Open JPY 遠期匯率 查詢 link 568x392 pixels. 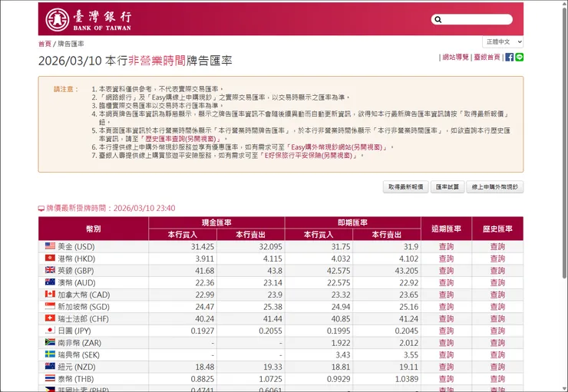446,331
